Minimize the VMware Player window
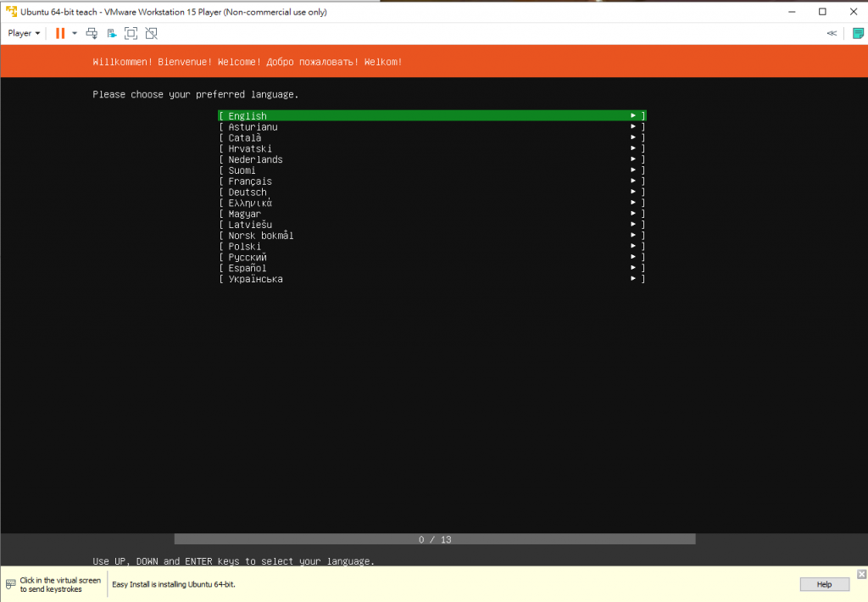Image resolution: width=868 pixels, height=602 pixels. click(x=792, y=12)
